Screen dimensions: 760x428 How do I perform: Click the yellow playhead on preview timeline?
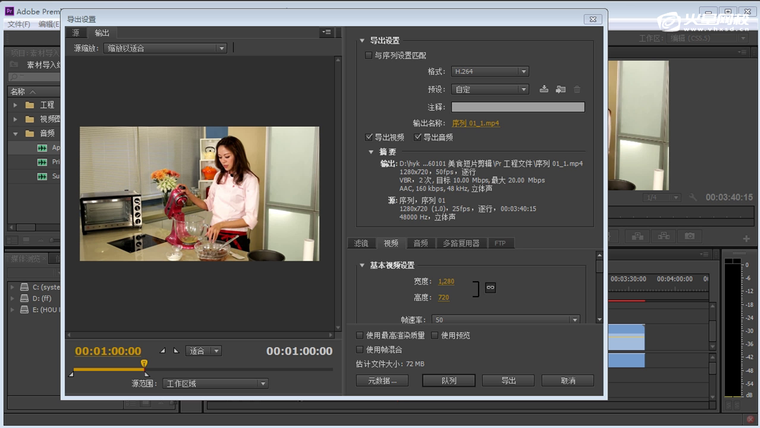point(145,364)
